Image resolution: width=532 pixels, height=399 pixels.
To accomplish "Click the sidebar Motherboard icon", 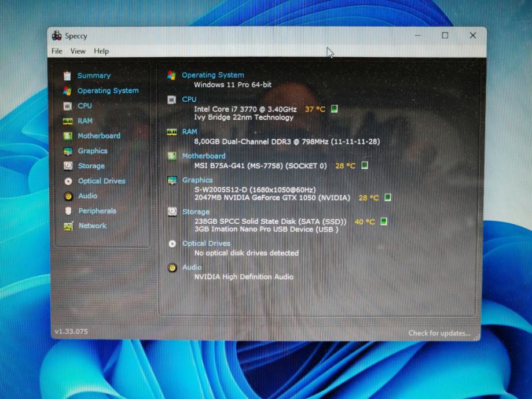I will pos(68,136).
